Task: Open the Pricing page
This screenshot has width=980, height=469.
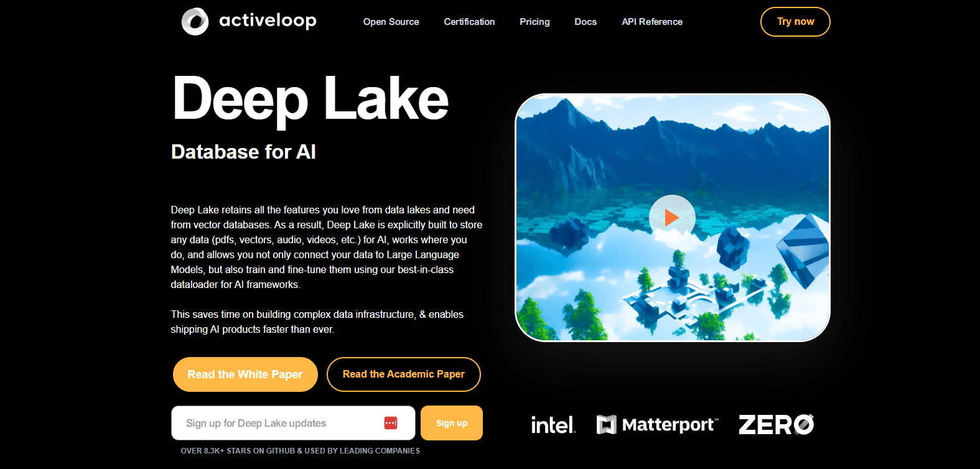Action: (x=534, y=22)
